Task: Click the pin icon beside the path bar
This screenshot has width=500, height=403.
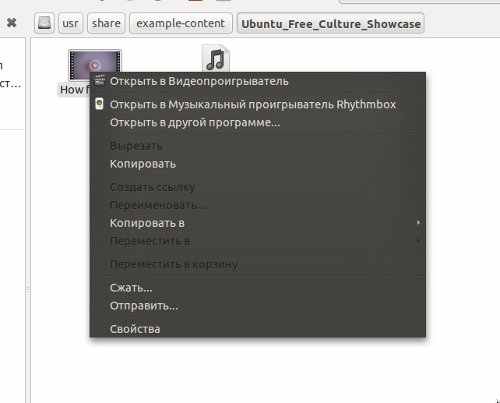Action: (x=12, y=23)
